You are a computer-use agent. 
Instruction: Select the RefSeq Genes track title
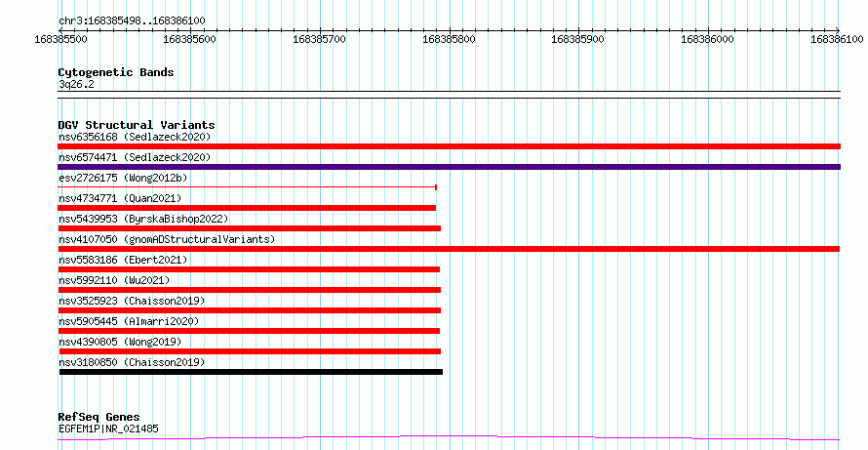point(99,418)
